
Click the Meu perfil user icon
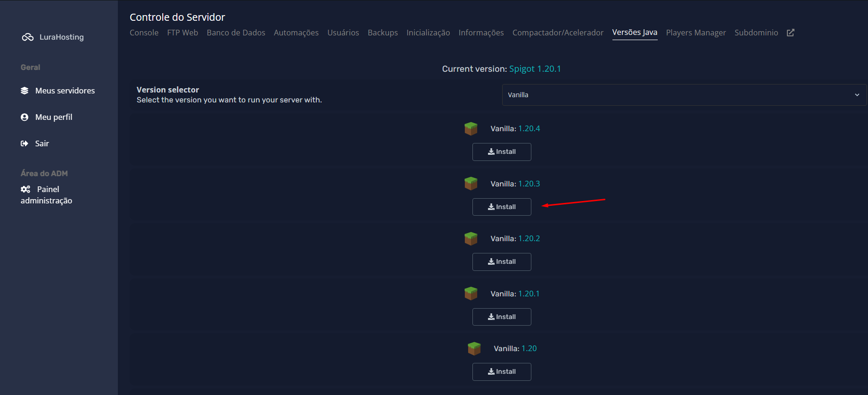point(25,117)
